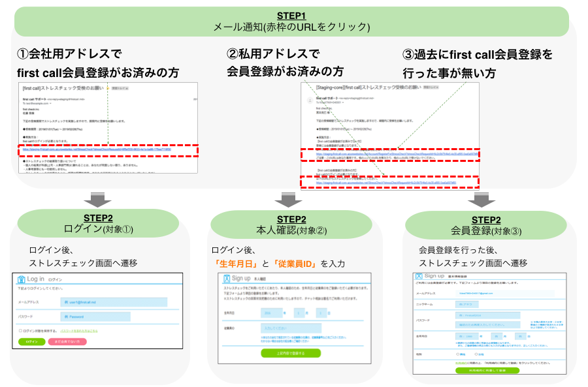Open the bottom StressCheck URL in the Staging-core email
This screenshot has height=387, width=588.
(386, 183)
